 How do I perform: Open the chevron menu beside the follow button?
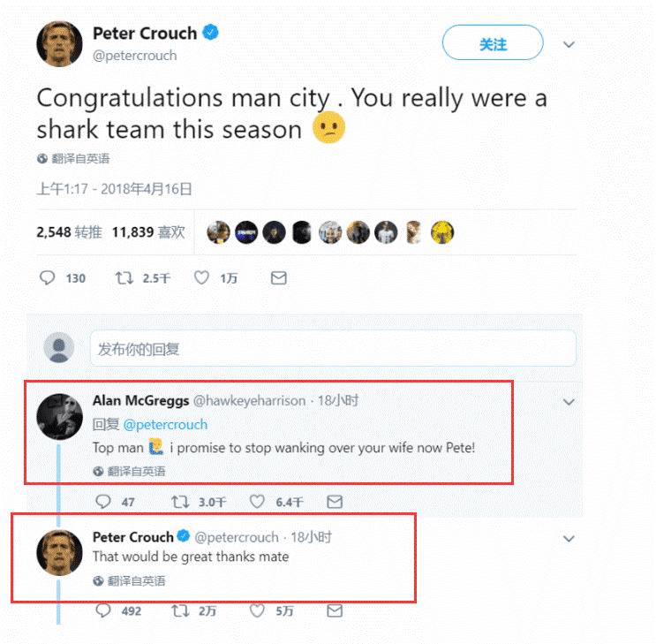[569, 44]
